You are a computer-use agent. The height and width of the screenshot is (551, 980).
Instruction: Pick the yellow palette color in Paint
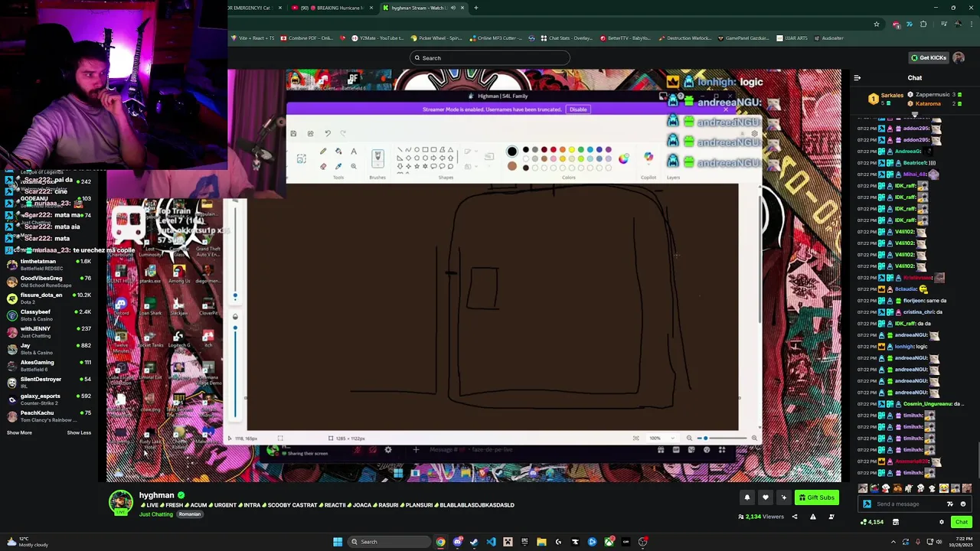click(x=571, y=150)
